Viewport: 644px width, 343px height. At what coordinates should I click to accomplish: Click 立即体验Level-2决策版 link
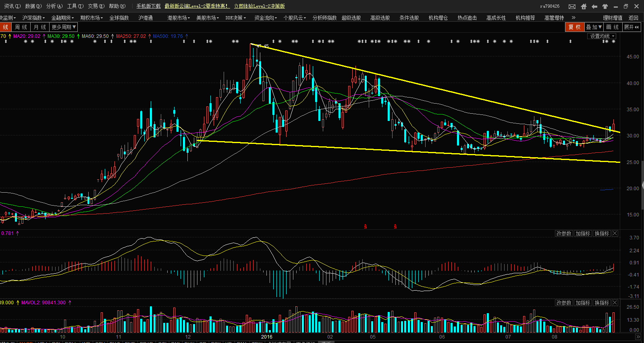pos(260,6)
